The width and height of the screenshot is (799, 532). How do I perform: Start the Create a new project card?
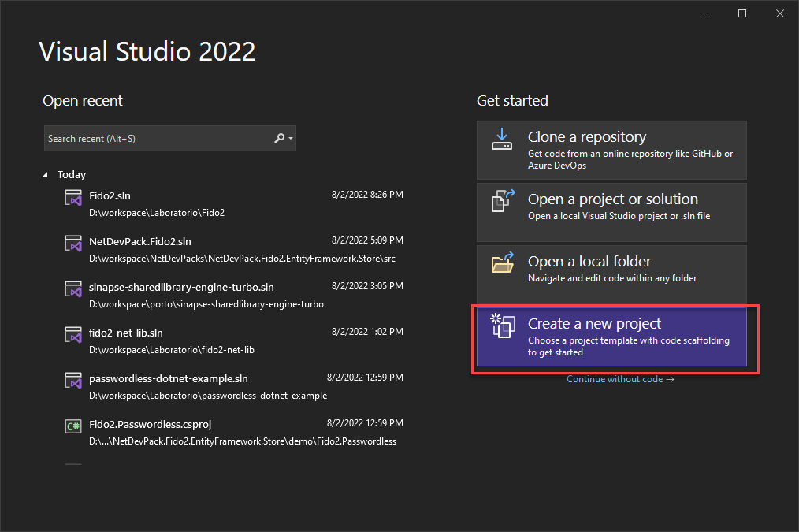point(611,337)
